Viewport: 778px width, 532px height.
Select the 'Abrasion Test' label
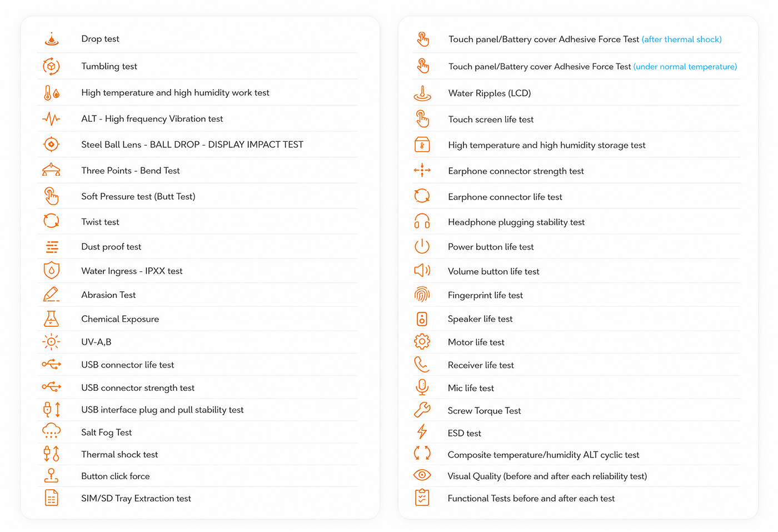108,295
